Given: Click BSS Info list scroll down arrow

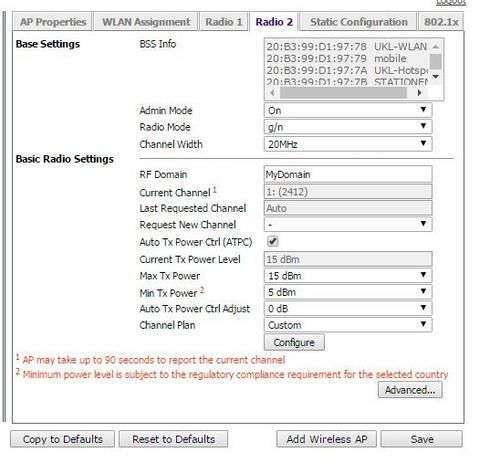Looking at the screenshot, I should pyautogui.click(x=436, y=77).
